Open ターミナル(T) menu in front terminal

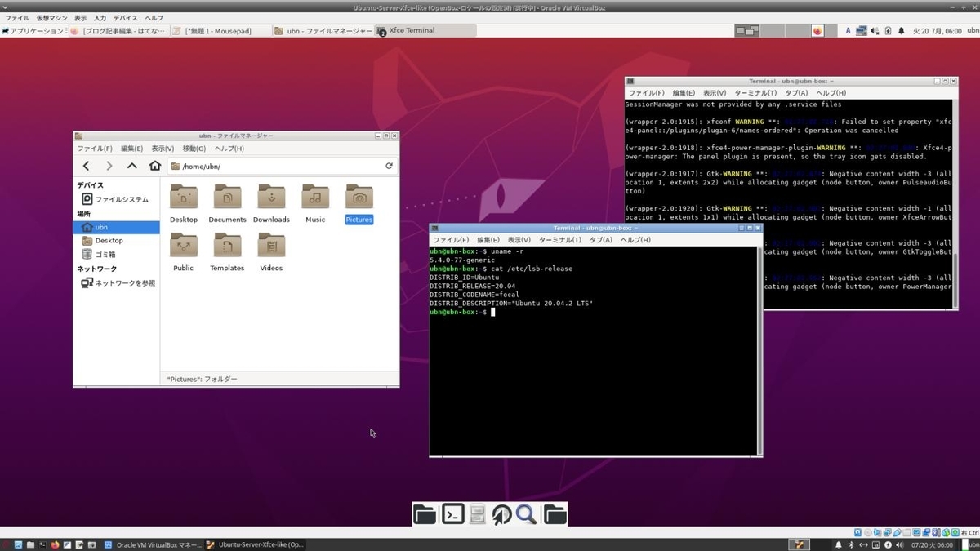(x=559, y=240)
